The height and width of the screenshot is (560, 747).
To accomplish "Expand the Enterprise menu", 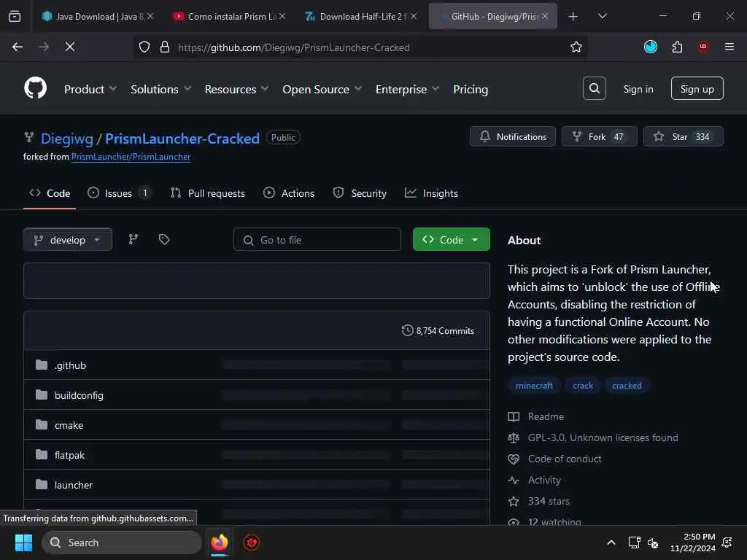I will click(407, 89).
